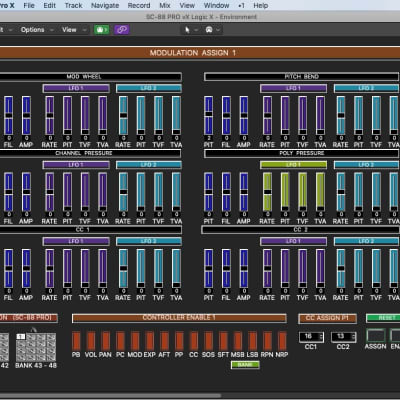Toggle the RPN controller enable switch
400x400 pixels.
click(x=267, y=341)
